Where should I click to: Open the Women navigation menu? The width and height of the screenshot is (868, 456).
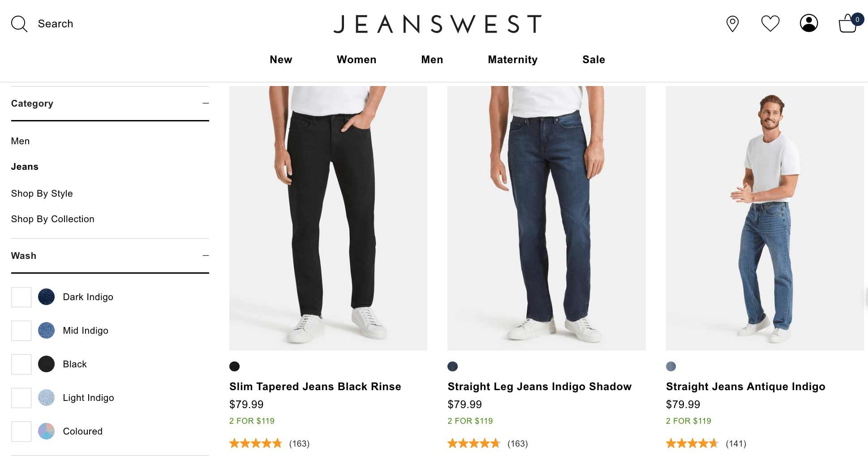point(357,60)
